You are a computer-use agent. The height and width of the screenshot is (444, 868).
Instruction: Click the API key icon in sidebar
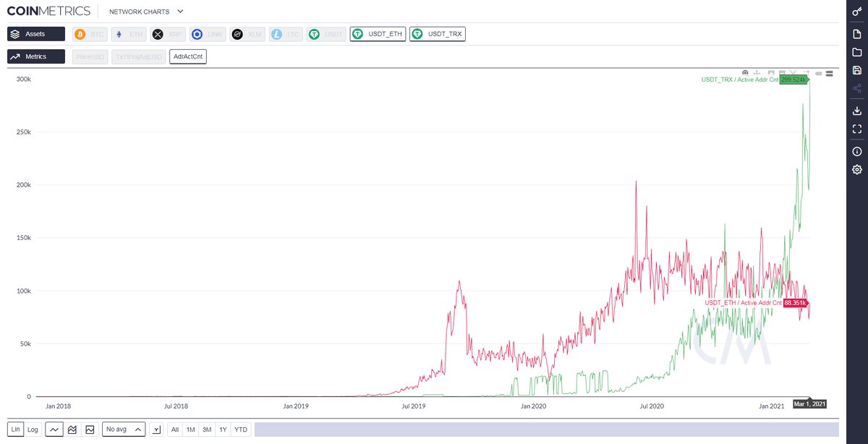pos(857,12)
